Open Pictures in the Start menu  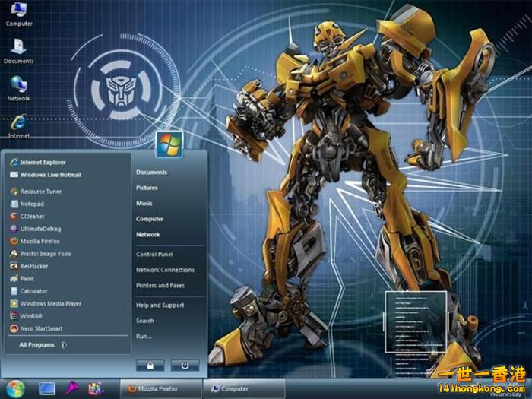(147, 188)
